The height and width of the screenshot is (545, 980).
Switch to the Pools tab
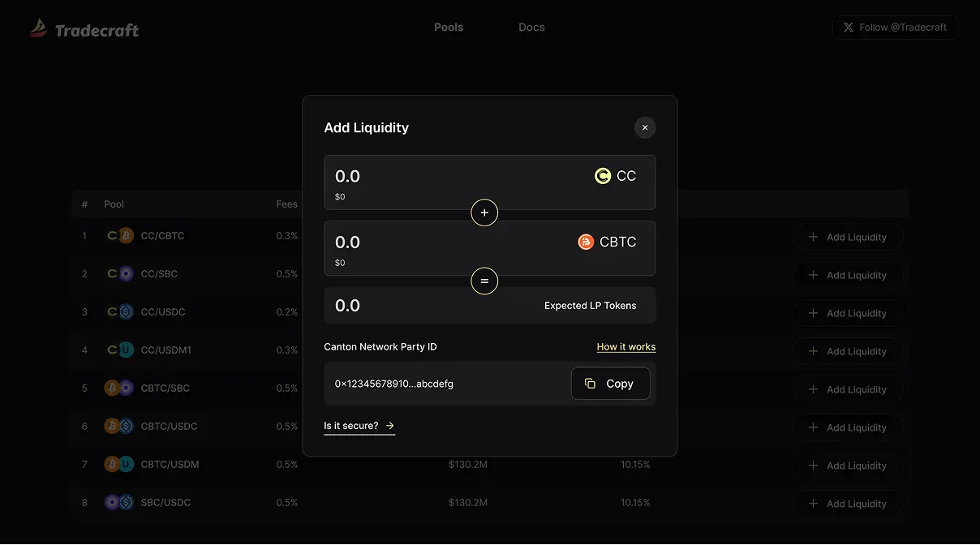click(449, 28)
